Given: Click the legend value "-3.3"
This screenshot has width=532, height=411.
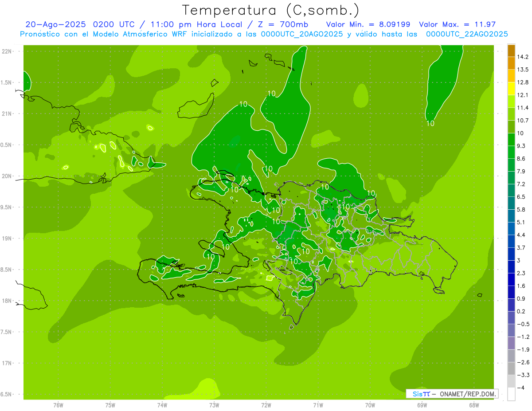Looking at the screenshot, I should tap(522, 375).
